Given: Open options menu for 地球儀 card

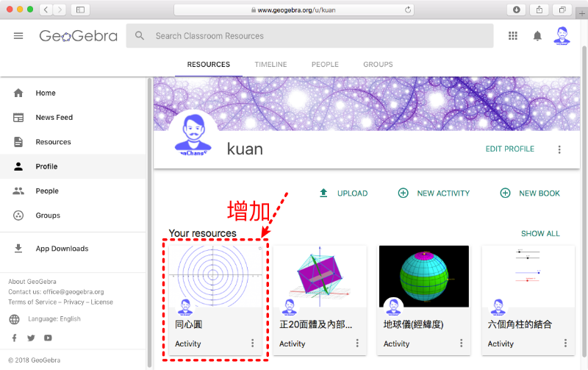Looking at the screenshot, I should [462, 343].
